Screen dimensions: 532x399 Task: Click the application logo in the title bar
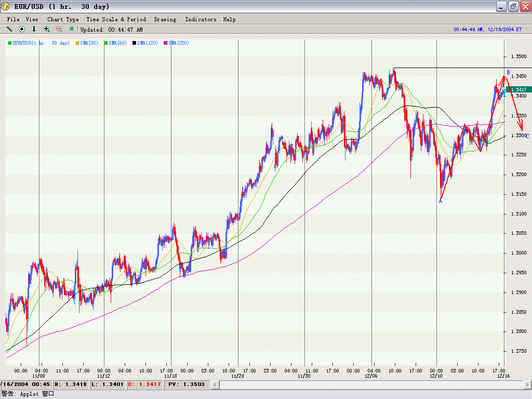pyautogui.click(x=5, y=6)
